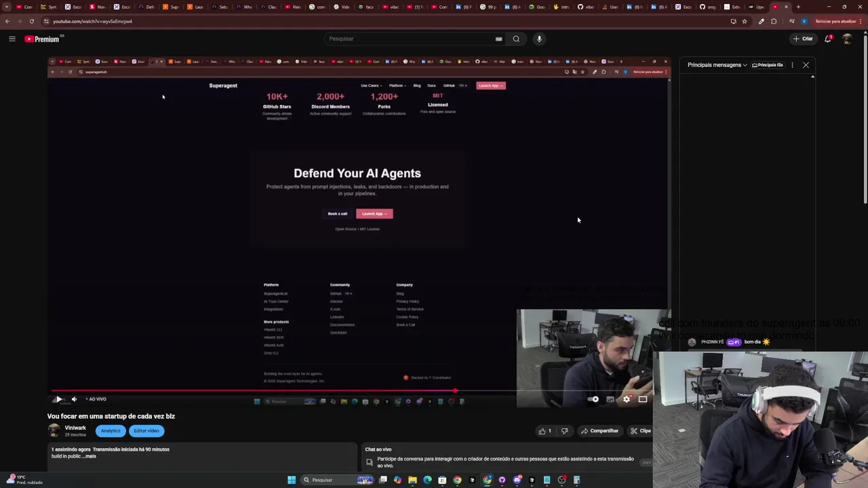This screenshot has width=868, height=488.
Task: Reload the current page
Action: click(31, 21)
